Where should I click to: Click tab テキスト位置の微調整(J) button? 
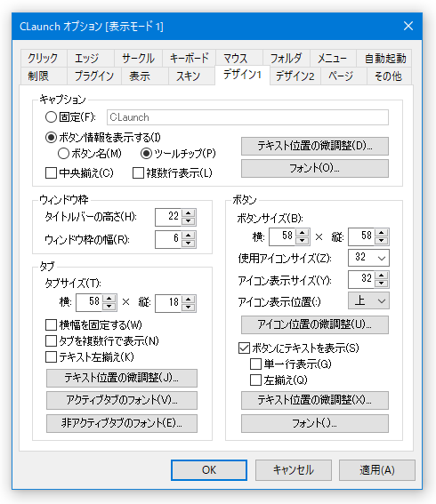122,378
